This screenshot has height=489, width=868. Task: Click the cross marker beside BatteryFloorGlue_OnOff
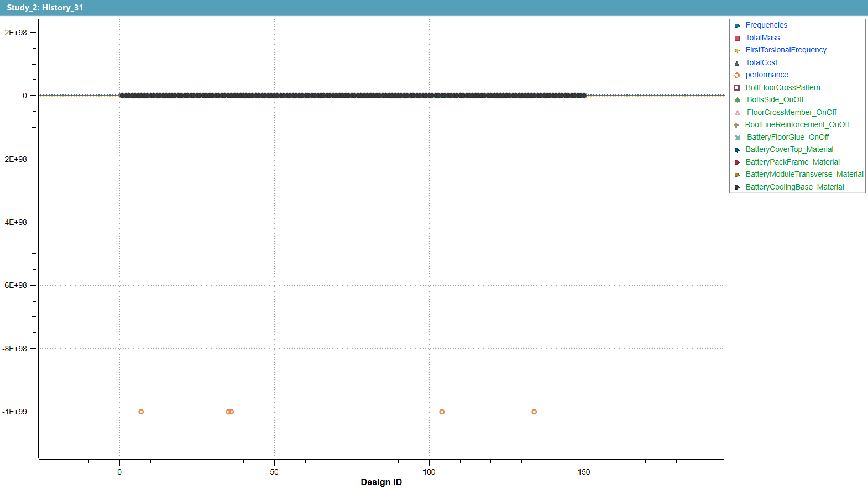click(738, 138)
